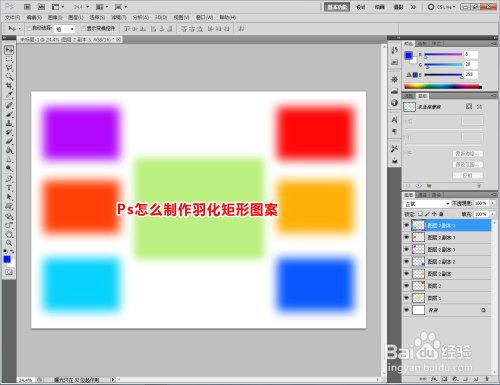Hide the 图层 2 副本 layer

[x=406, y=273]
